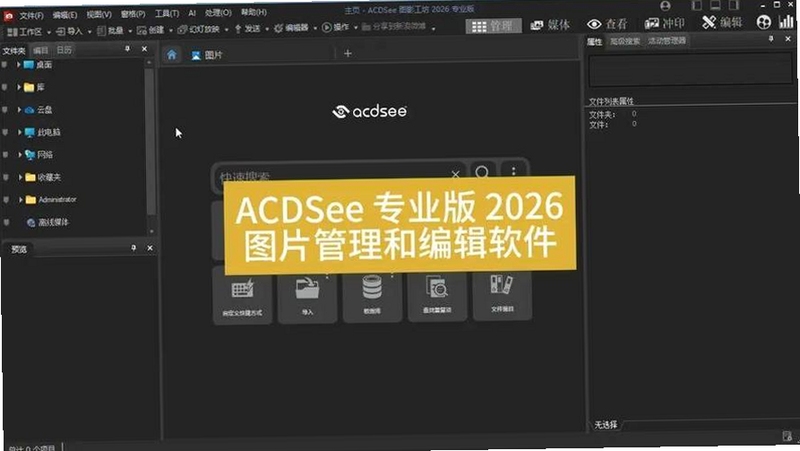
Task: Switch to the 图片 pictures tab
Action: [x=207, y=55]
